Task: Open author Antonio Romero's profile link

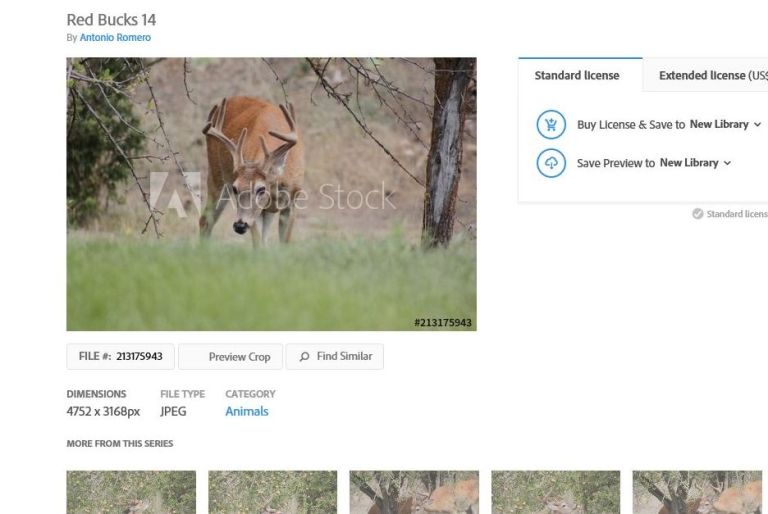Action: pos(115,38)
